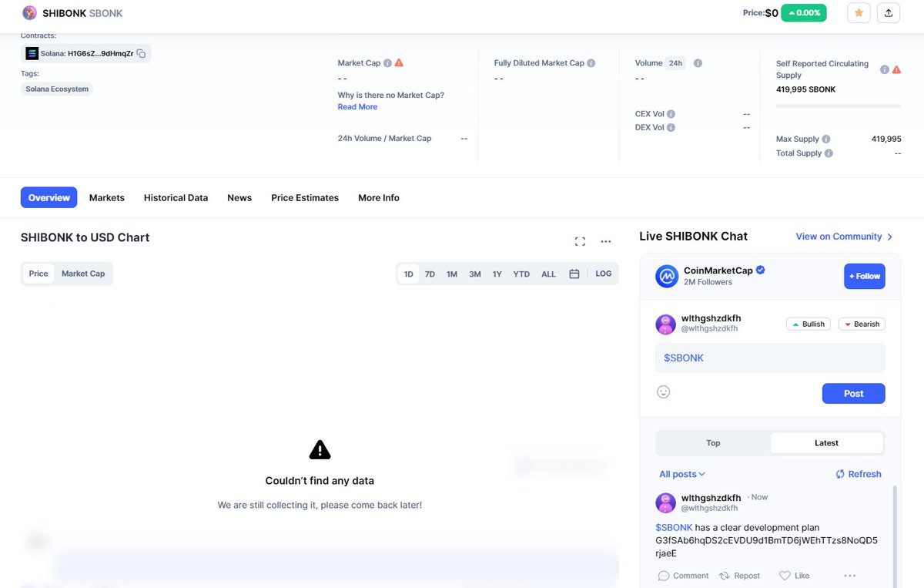Select 3M chart range
924x588 pixels.
tap(475, 274)
